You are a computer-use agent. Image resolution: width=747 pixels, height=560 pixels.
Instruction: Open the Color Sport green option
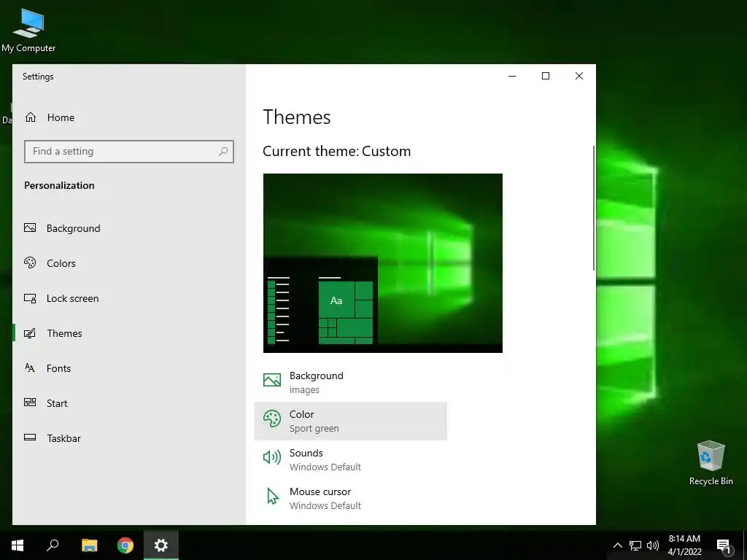351,421
